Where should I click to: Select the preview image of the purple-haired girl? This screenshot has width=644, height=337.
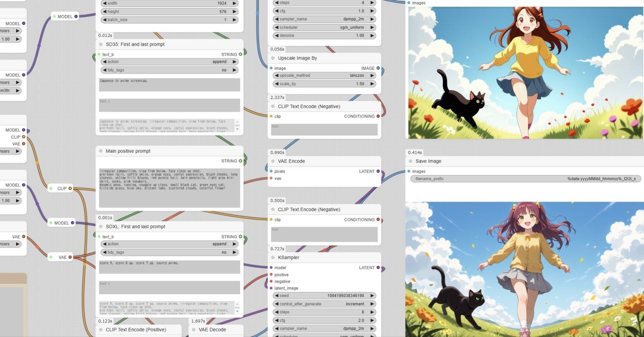[525, 269]
